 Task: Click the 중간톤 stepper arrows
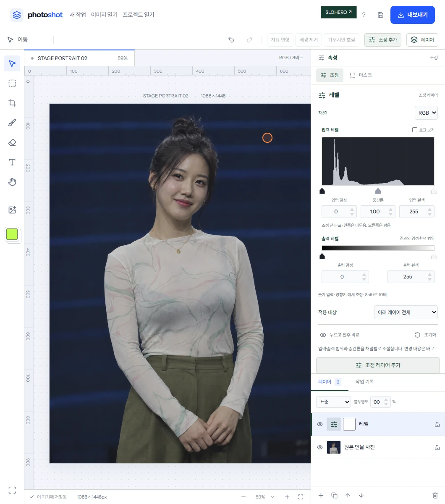[391, 212]
